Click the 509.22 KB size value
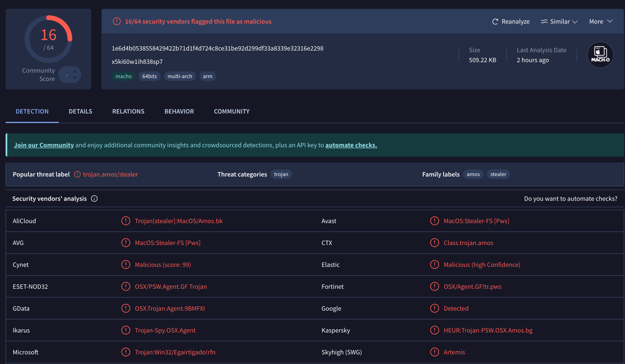 483,60
